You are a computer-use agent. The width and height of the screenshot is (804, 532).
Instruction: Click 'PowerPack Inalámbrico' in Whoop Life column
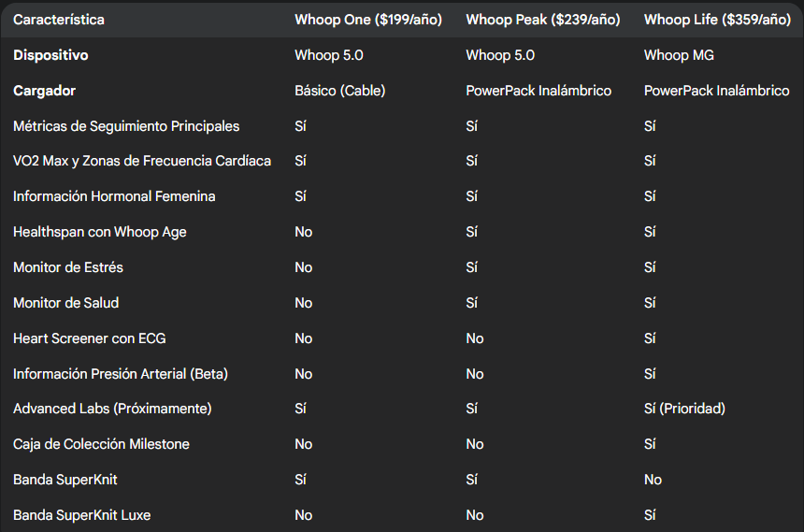(x=717, y=91)
